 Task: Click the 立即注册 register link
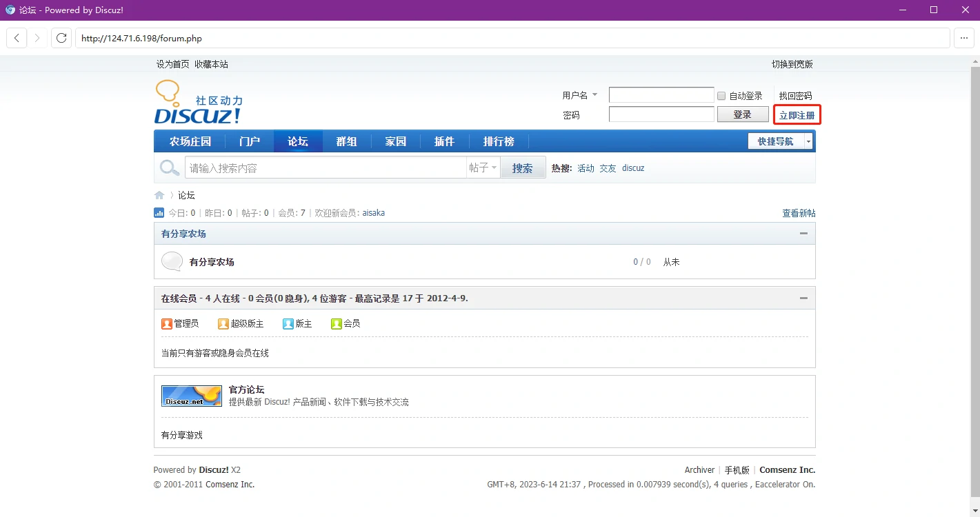[x=797, y=115]
